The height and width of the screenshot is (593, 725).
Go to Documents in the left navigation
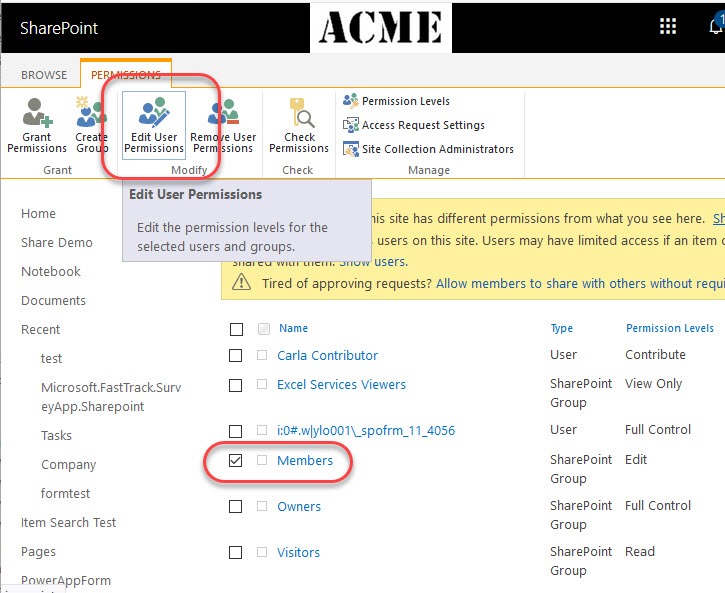[x=53, y=300]
